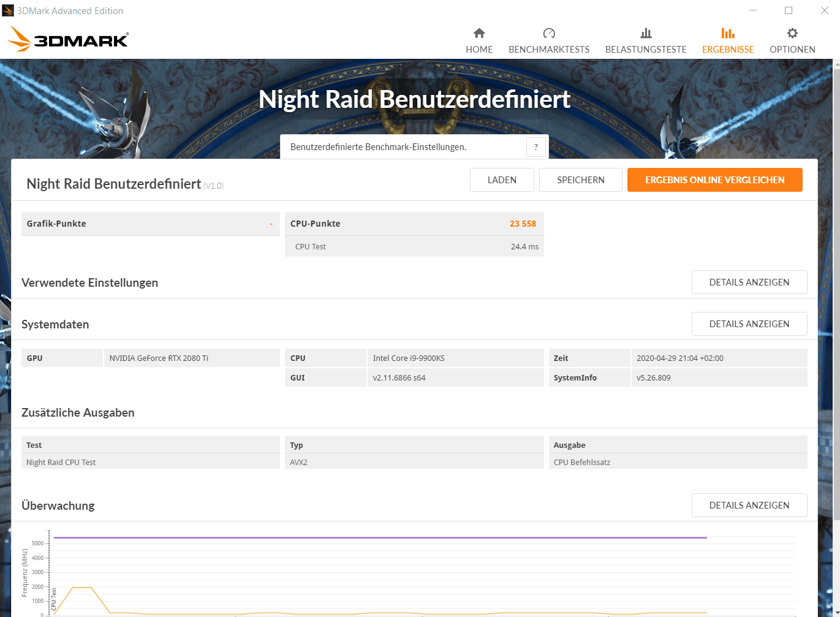Show details for Systemdaten
Screen dimensions: 840x617
click(x=749, y=324)
